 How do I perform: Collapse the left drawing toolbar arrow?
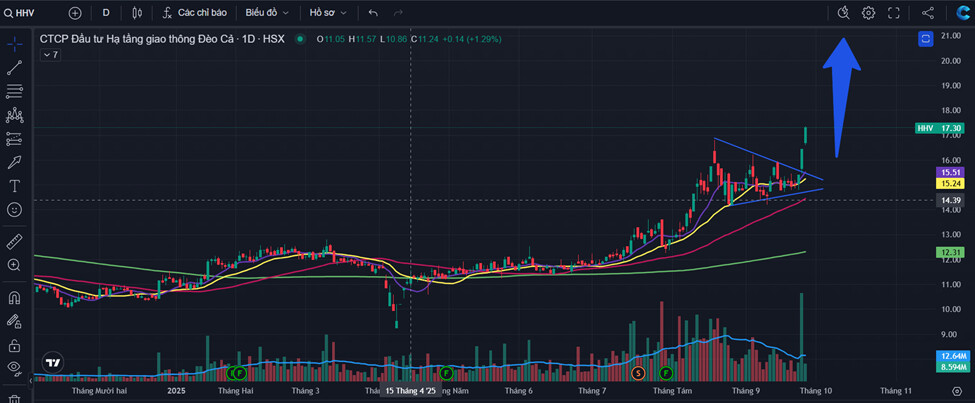[x=31, y=380]
